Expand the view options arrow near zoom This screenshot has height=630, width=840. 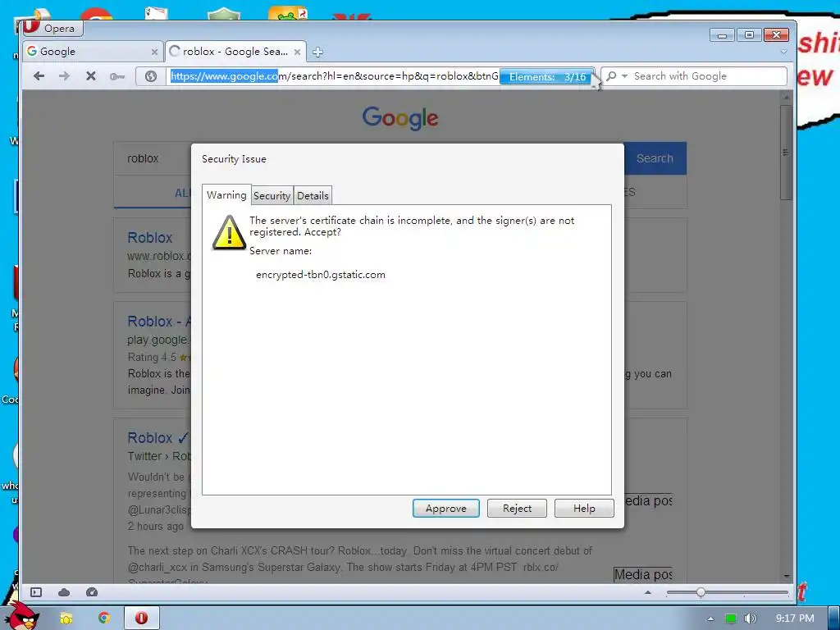648,592
